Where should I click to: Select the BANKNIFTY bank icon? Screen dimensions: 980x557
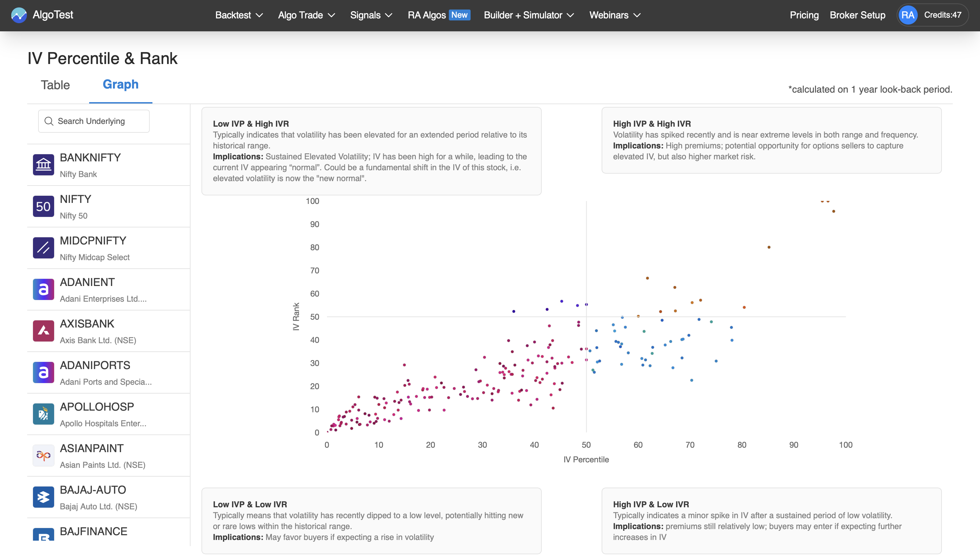coord(43,165)
